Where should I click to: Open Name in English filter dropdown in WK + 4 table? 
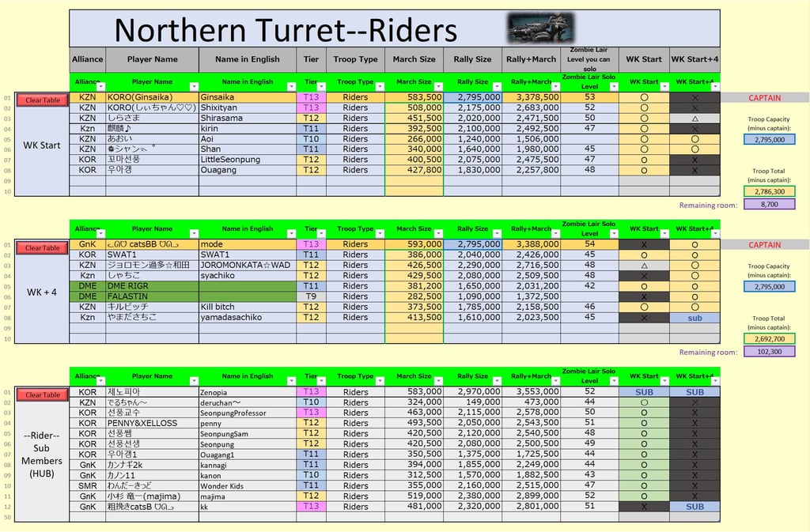tap(291, 234)
